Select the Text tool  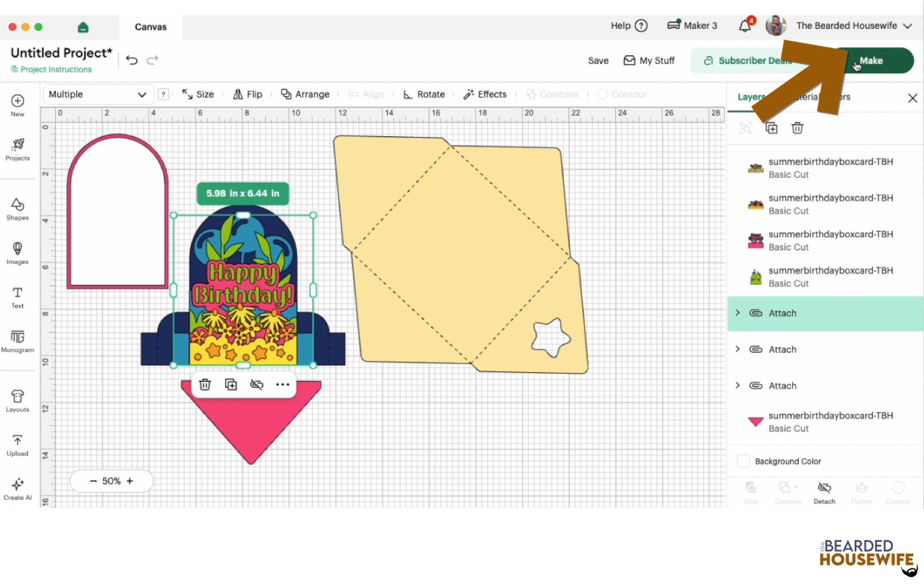click(17, 297)
